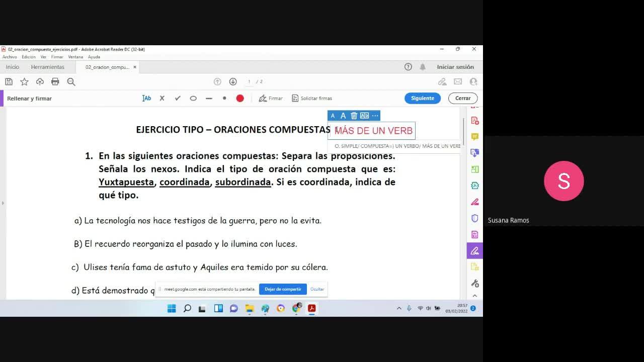The width and height of the screenshot is (644, 362).
Task: Click the document vertical scrollbar
Action: (x=463, y=131)
